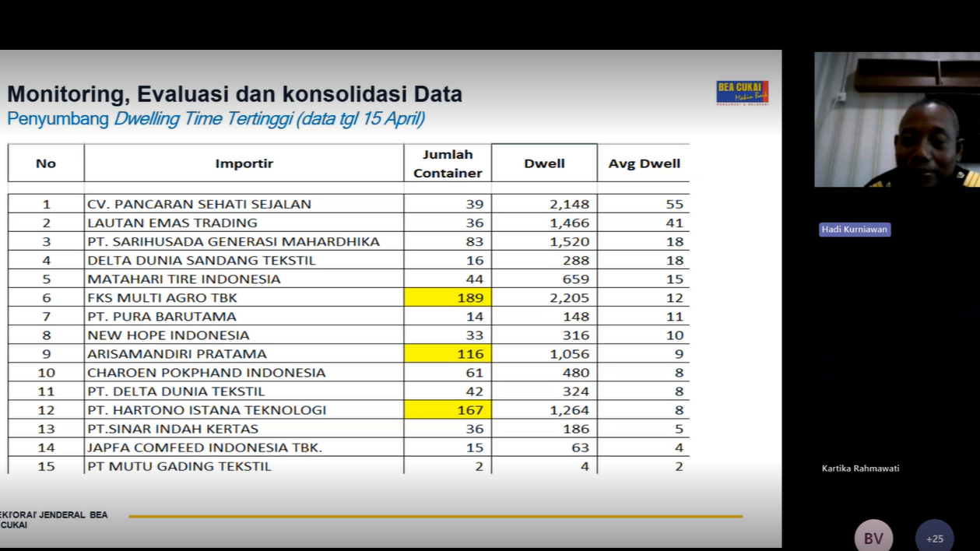
Task: Click the BV participant avatar
Action: click(873, 537)
